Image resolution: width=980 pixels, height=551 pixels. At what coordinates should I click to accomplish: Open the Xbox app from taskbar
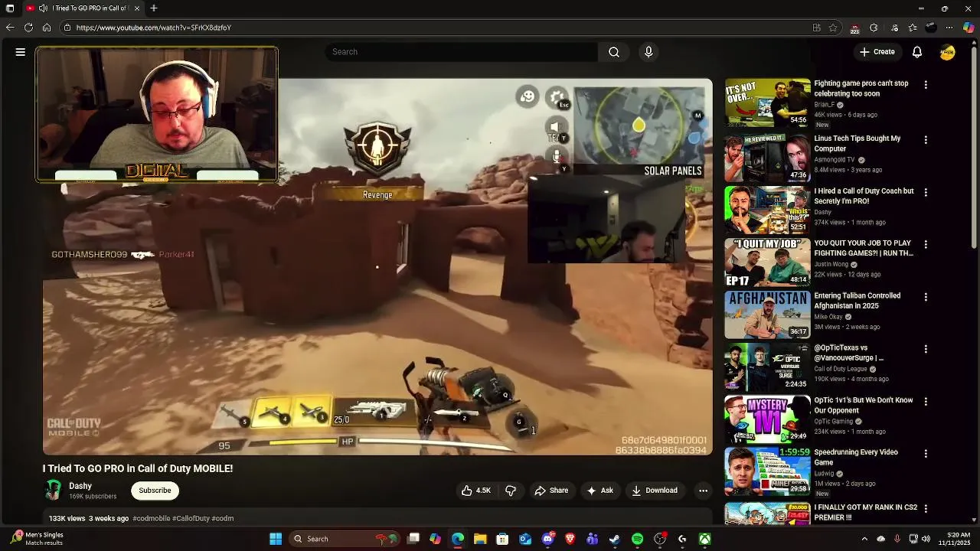coord(704,539)
